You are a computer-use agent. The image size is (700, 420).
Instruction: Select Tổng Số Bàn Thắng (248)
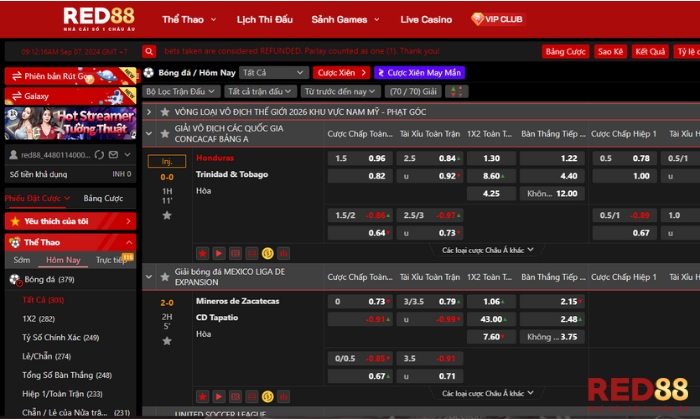pos(67,375)
